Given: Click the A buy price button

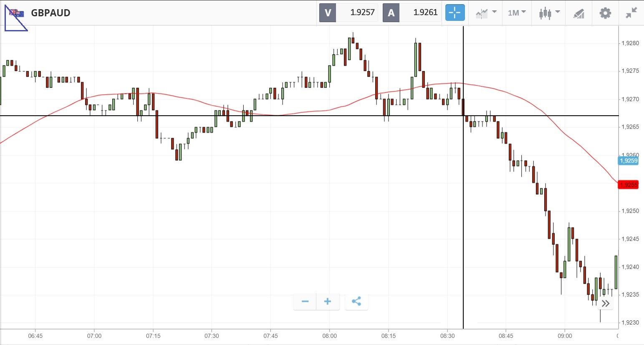Looking at the screenshot, I should 412,13.
